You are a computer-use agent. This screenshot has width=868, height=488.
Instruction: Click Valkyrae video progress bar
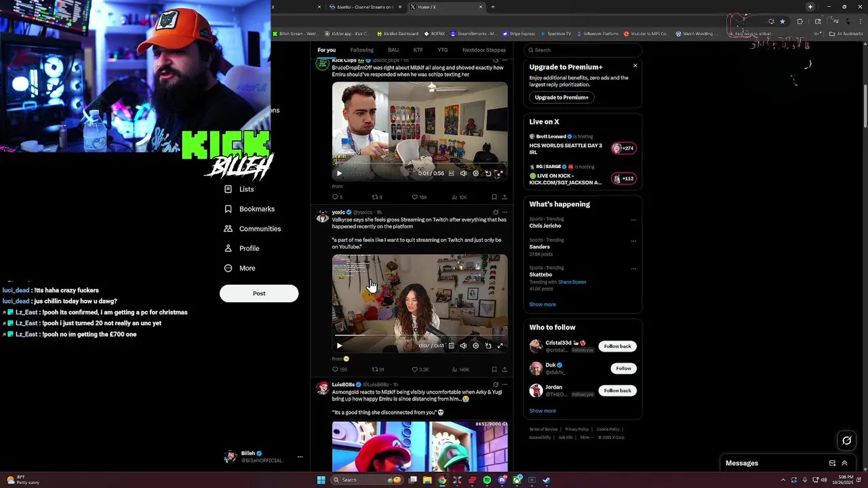pyautogui.click(x=420, y=335)
